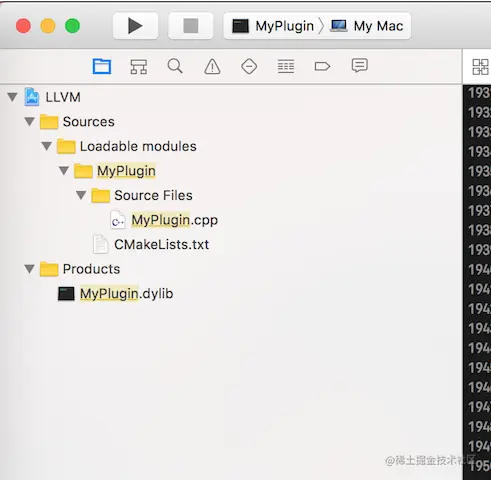Open the Test navigator diamond icon
Viewport: 491px width, 480px height.
click(x=249, y=66)
